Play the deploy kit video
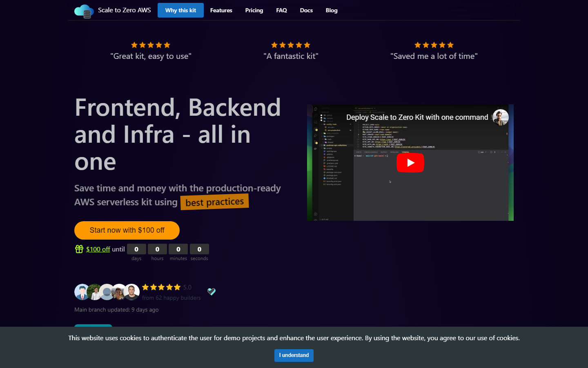Image resolution: width=588 pixels, height=368 pixels. (410, 162)
